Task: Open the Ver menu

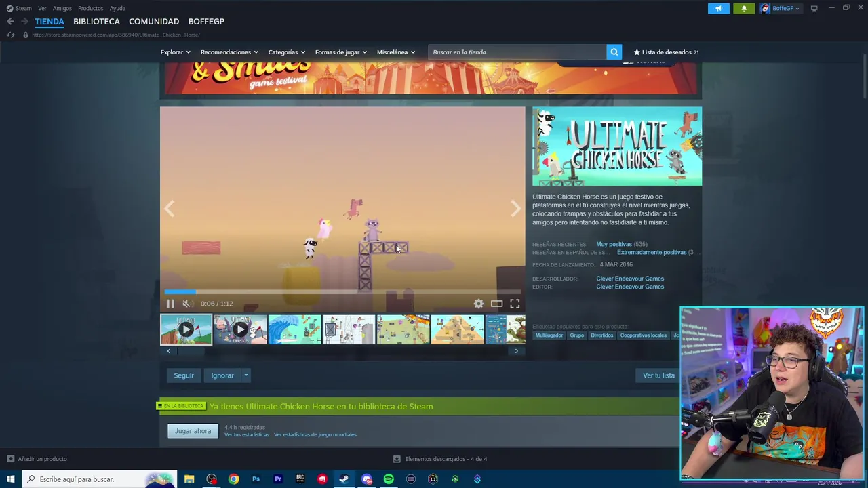Action: 42,8
